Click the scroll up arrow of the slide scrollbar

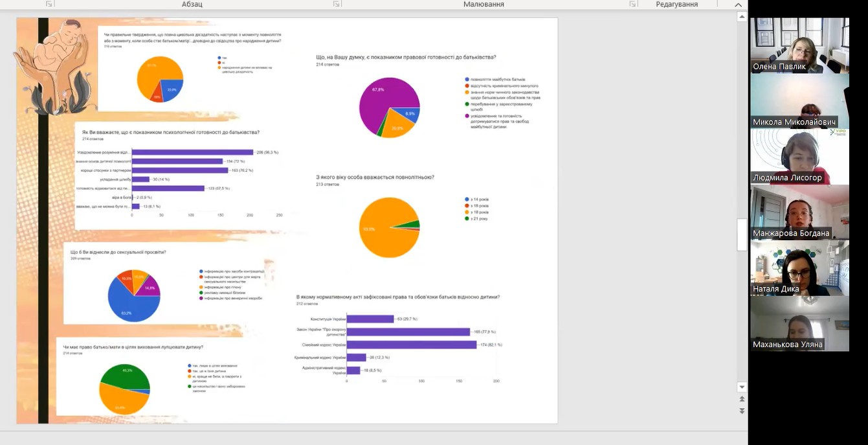pos(742,17)
